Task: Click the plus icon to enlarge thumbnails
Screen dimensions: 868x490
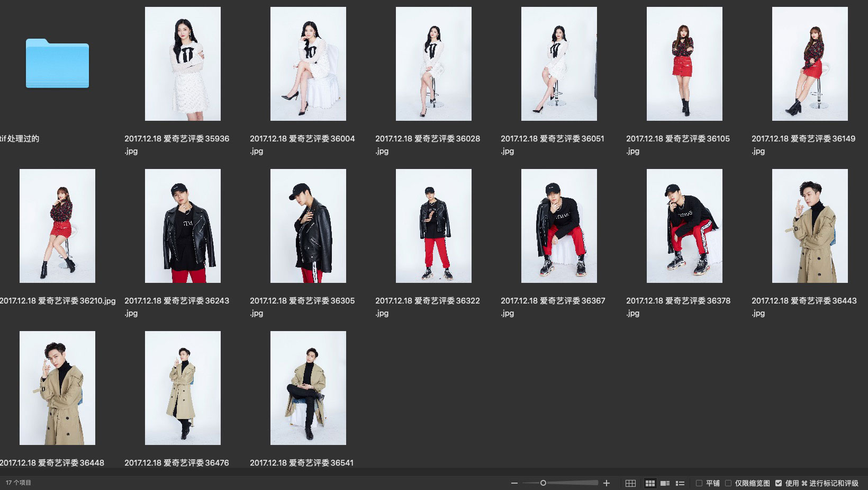Action: [607, 483]
